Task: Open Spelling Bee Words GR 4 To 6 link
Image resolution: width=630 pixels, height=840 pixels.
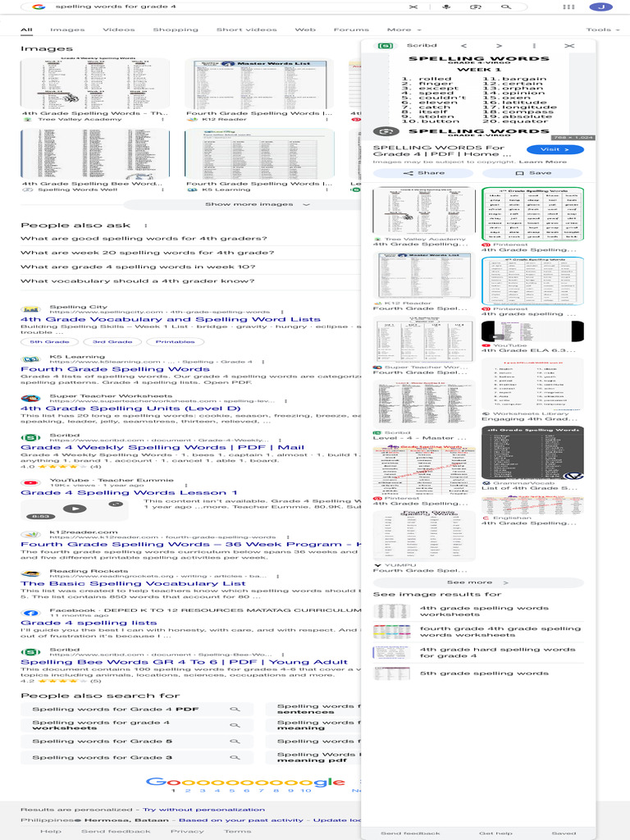Action: pyautogui.click(x=184, y=663)
